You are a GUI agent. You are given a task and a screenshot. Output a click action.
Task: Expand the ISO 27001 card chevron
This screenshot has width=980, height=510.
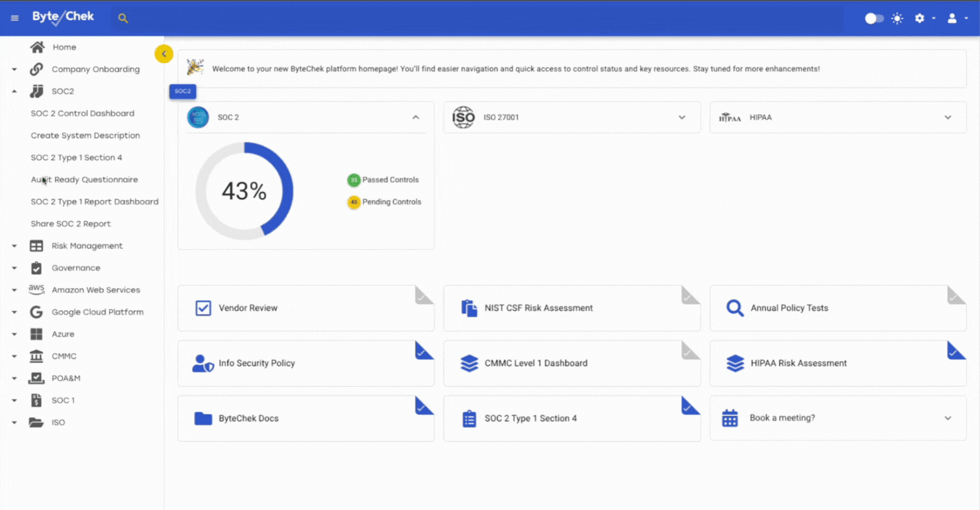coord(682,117)
